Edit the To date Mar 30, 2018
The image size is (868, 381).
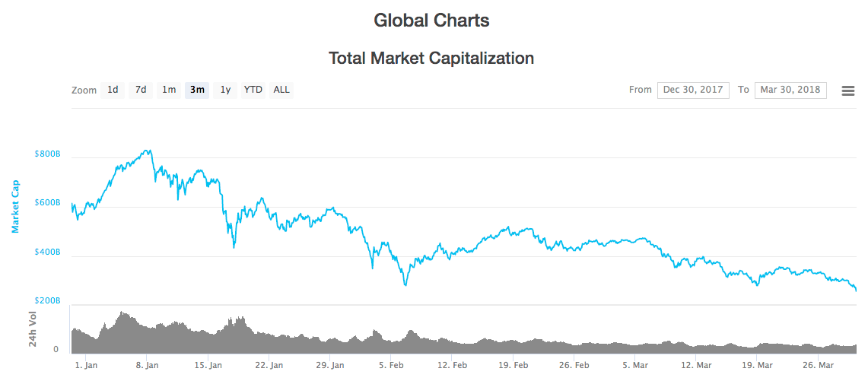pos(790,90)
